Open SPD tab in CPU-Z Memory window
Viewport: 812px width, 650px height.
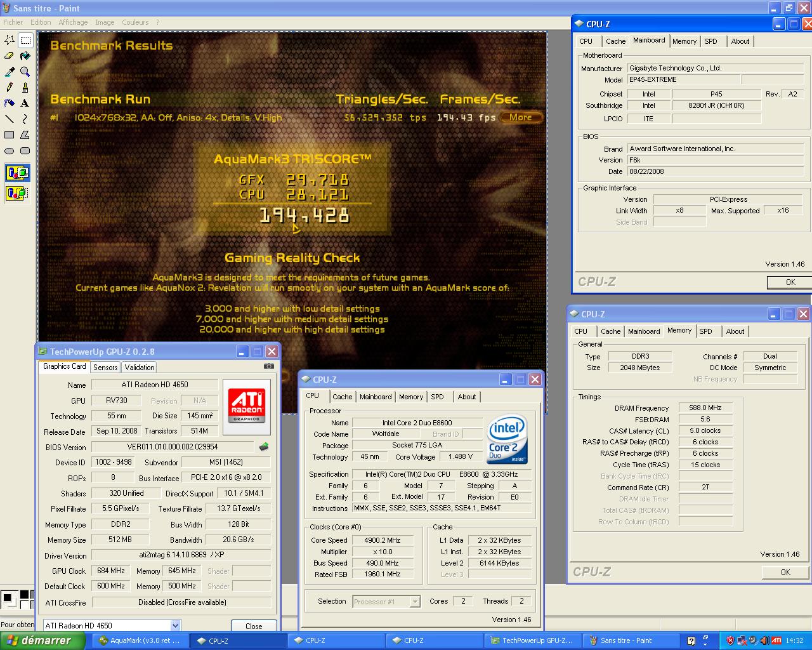point(706,331)
